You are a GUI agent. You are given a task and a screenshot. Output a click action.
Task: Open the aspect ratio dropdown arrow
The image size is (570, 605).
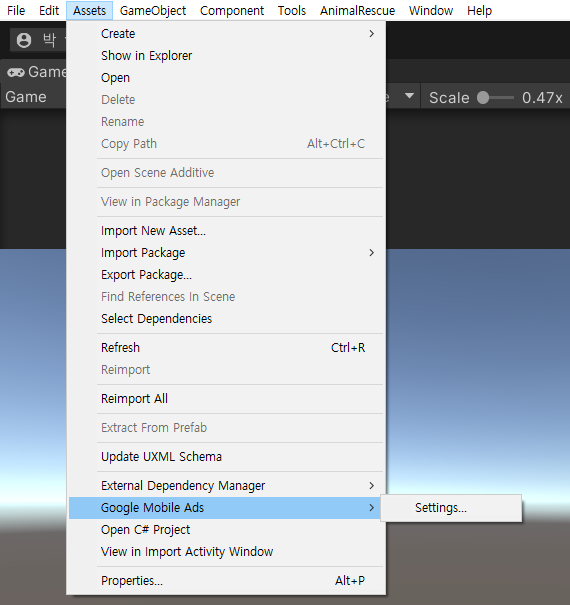[x=409, y=96]
